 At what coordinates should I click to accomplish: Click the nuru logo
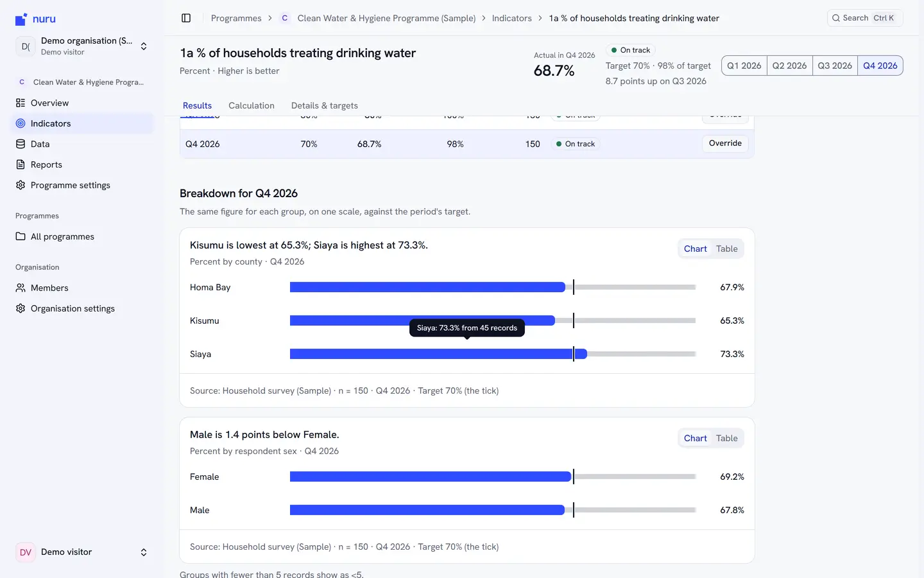click(35, 19)
